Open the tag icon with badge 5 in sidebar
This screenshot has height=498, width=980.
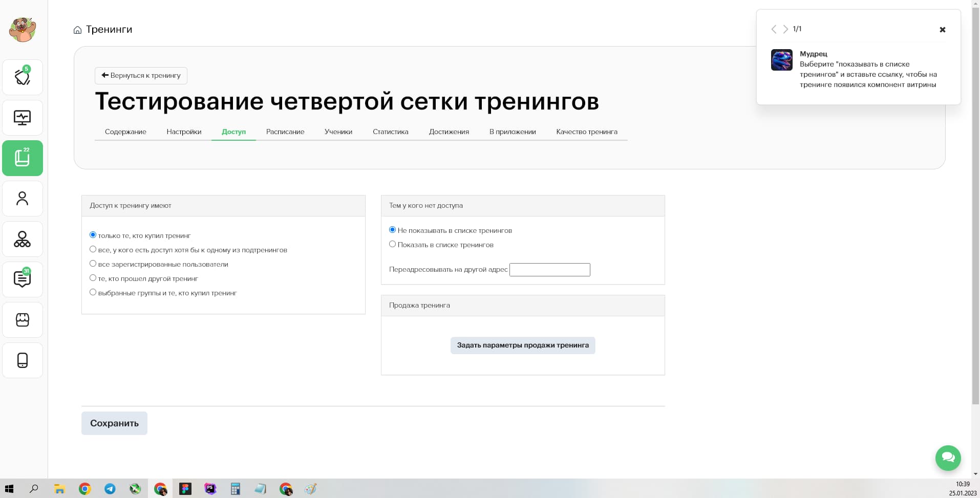pos(23,77)
